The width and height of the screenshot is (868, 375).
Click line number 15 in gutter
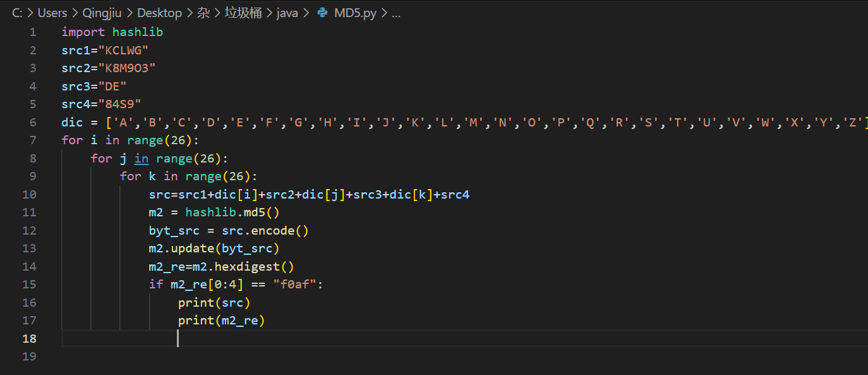pos(29,285)
